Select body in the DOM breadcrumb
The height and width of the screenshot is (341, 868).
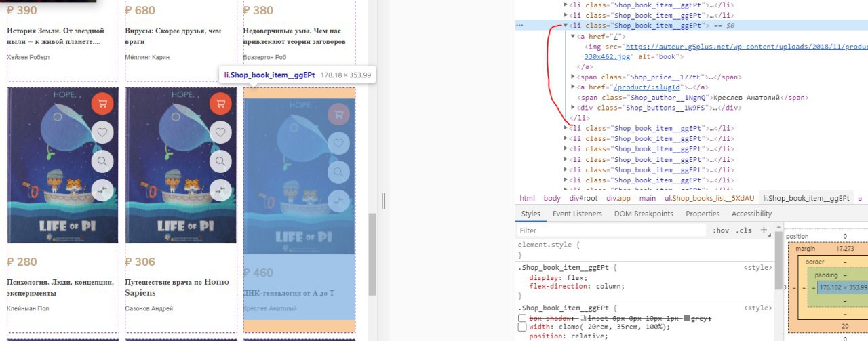click(552, 198)
